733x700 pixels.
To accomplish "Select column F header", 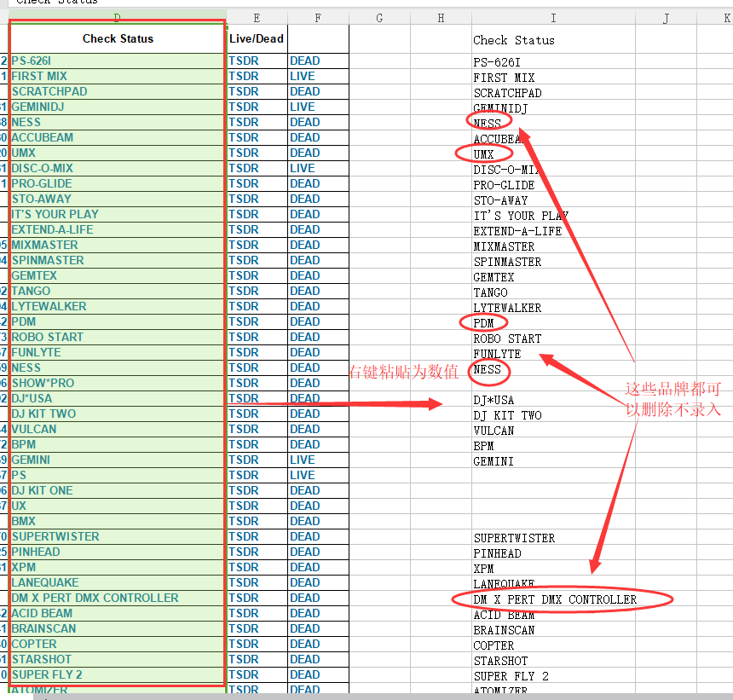I will click(319, 18).
